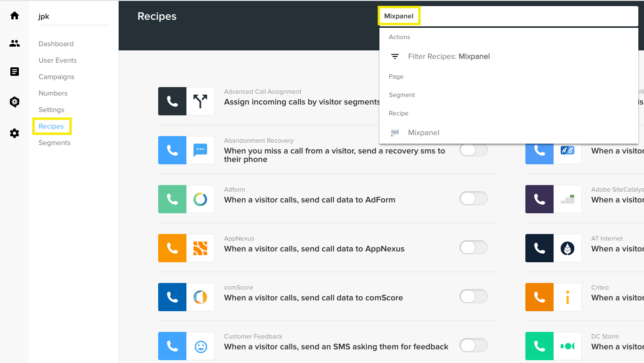Click the Numbers link in the sidebar
This screenshot has height=363, width=644.
[x=53, y=93]
